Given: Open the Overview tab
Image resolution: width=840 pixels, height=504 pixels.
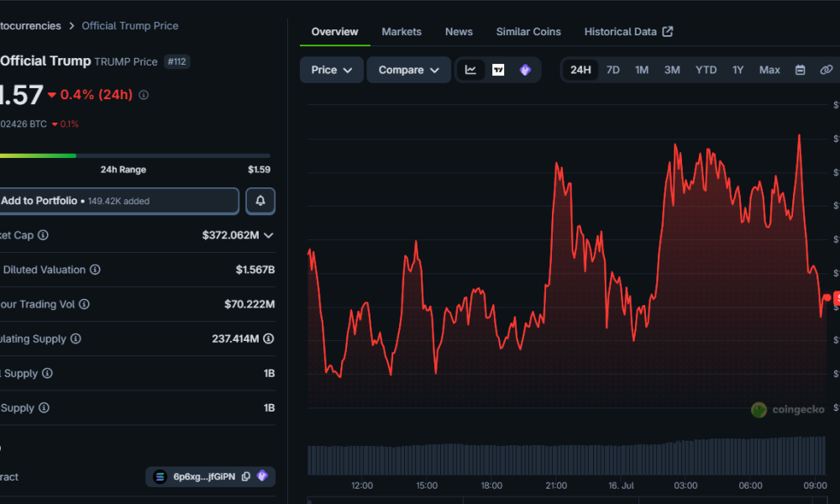Looking at the screenshot, I should [x=335, y=32].
